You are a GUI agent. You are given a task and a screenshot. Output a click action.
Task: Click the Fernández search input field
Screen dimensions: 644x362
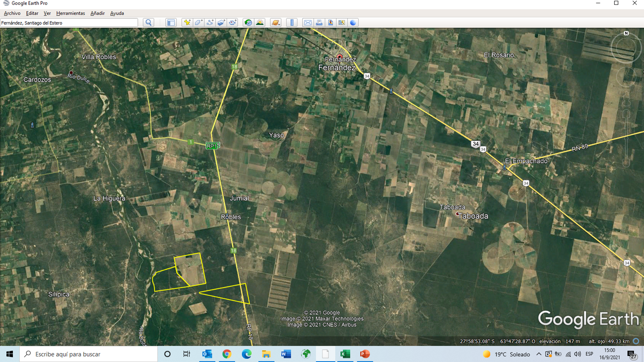point(69,23)
